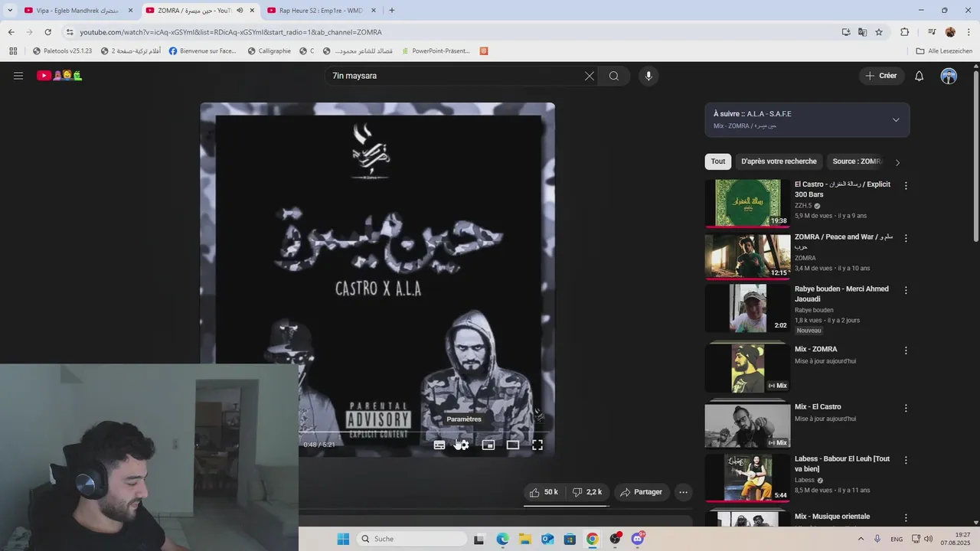Expand the À suivre playlist panel
Viewport: 980px width, 551px height.
pos(896,120)
